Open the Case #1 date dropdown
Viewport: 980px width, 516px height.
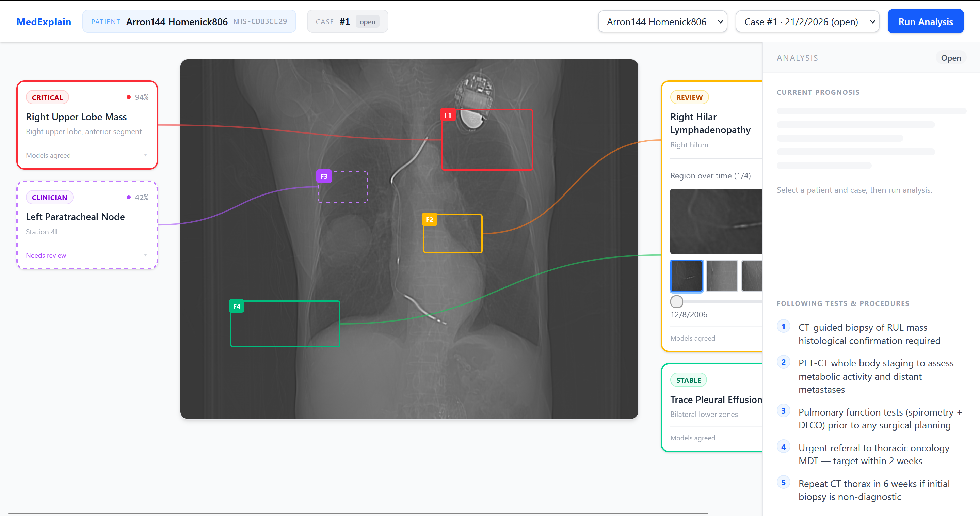807,22
